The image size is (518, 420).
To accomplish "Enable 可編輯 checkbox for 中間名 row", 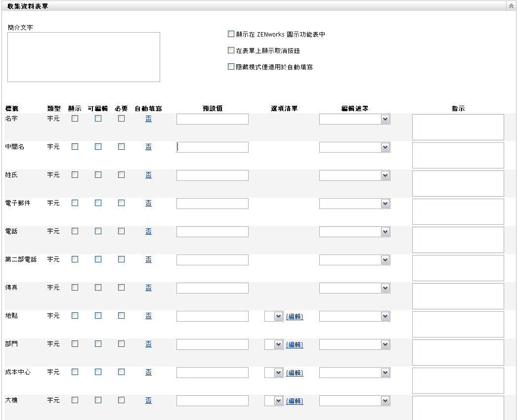I will coord(98,147).
